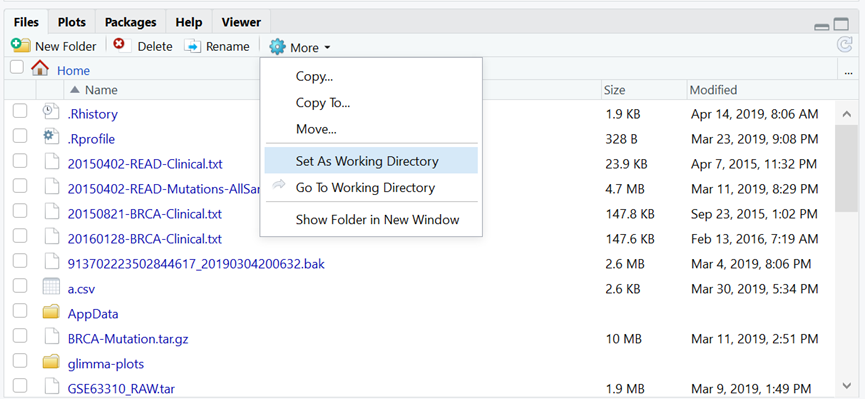Check the GSE63310_RAW.tar checkbox
Image resolution: width=865 pixels, height=399 pixels.
[x=20, y=385]
